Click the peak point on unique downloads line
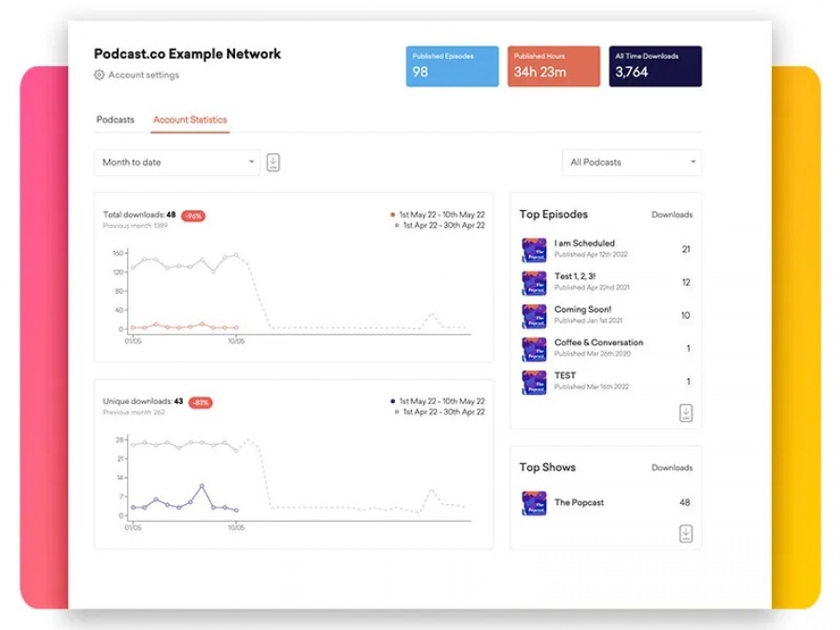 [202, 485]
